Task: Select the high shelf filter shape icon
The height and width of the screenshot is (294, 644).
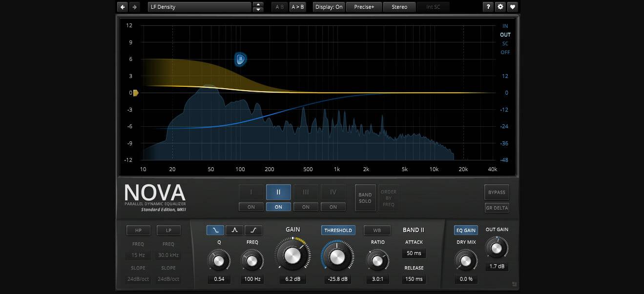Action: (253, 230)
